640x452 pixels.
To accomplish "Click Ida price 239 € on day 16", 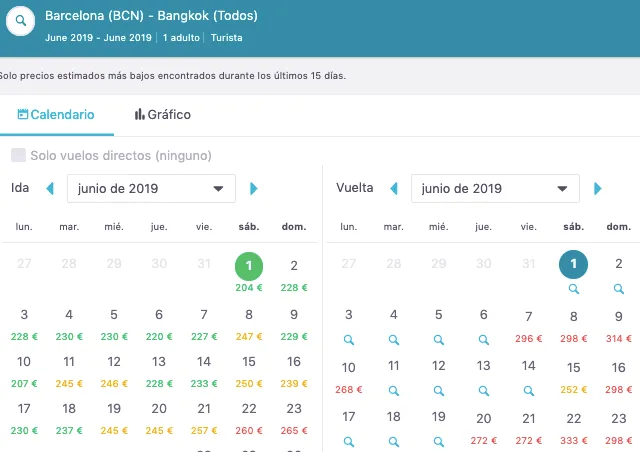I will [294, 384].
